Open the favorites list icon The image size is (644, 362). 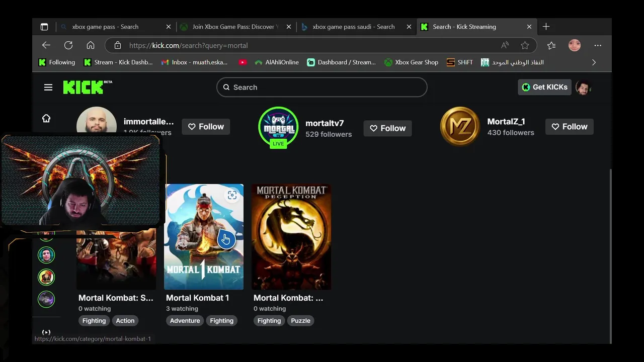tap(551, 45)
